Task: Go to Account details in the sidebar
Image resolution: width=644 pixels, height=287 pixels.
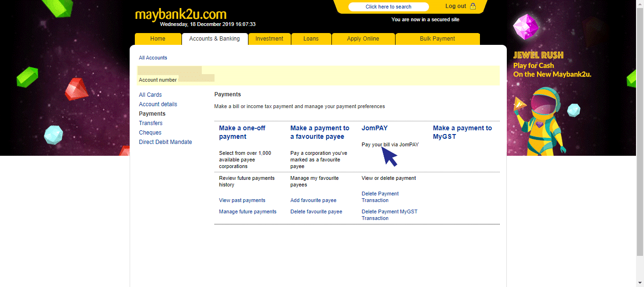Action: (x=158, y=104)
